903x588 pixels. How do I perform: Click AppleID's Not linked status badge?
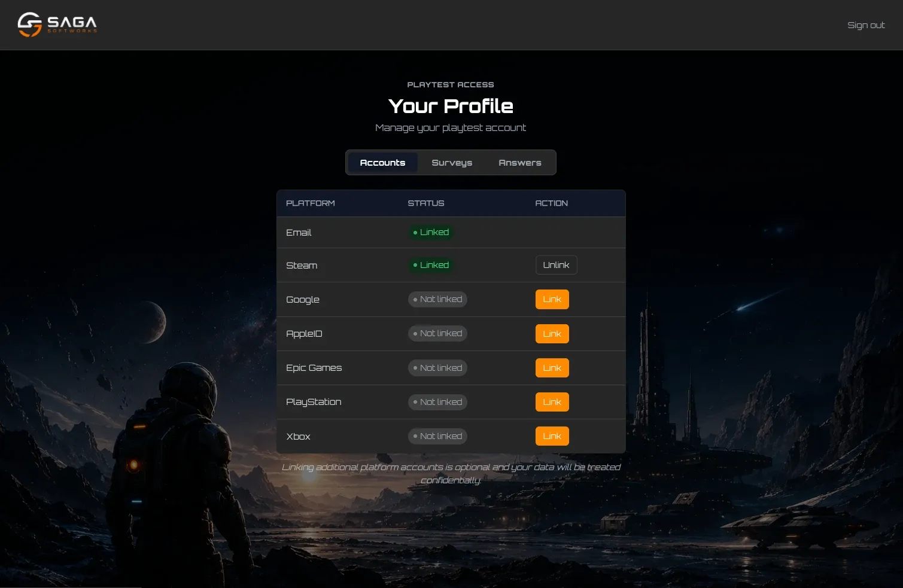(437, 333)
